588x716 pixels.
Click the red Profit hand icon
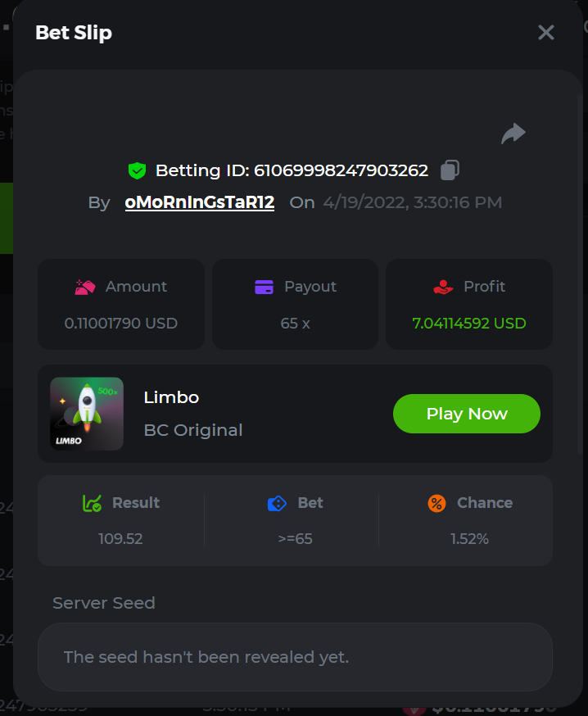pos(443,287)
